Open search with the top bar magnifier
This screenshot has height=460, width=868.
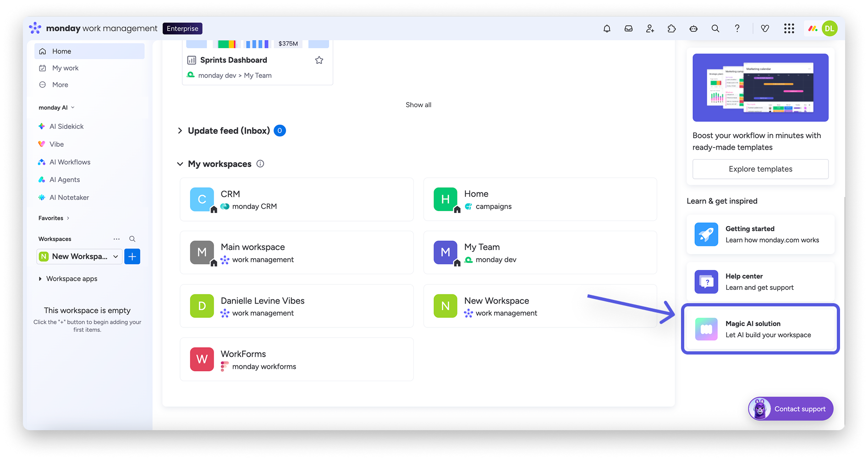click(715, 28)
